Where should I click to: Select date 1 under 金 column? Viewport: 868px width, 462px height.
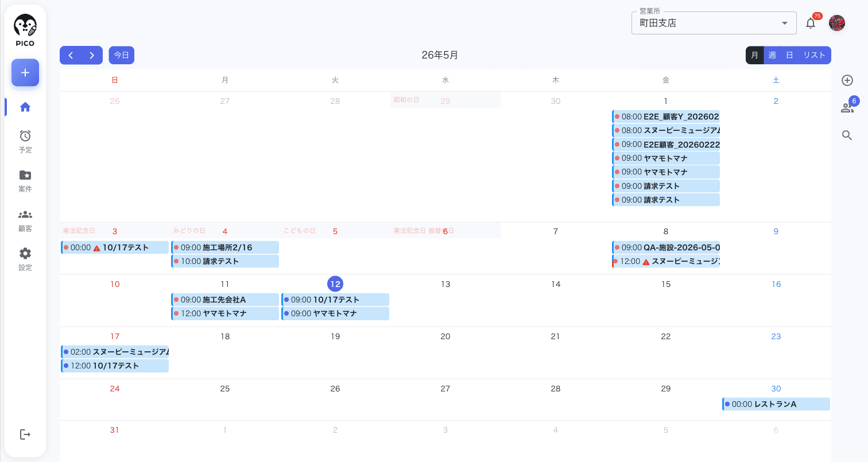coord(666,101)
